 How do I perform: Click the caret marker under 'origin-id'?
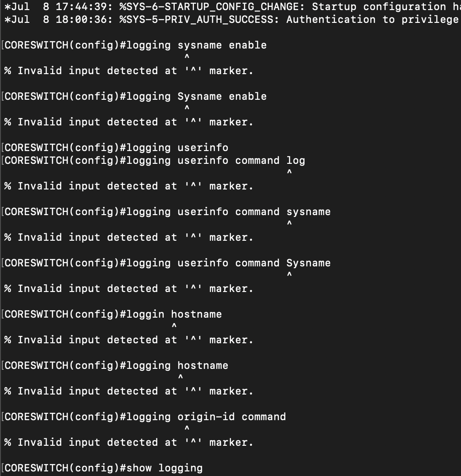click(x=187, y=428)
